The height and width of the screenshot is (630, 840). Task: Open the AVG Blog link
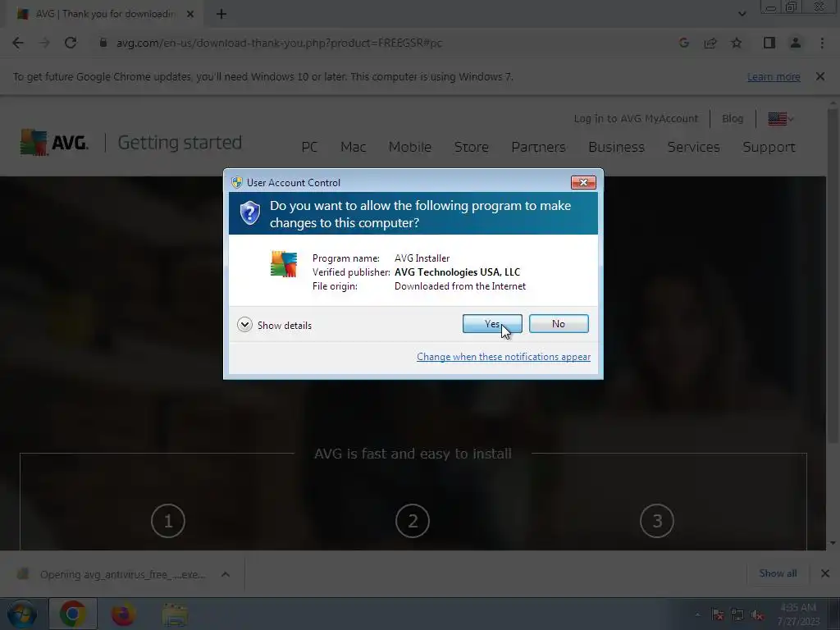point(733,118)
